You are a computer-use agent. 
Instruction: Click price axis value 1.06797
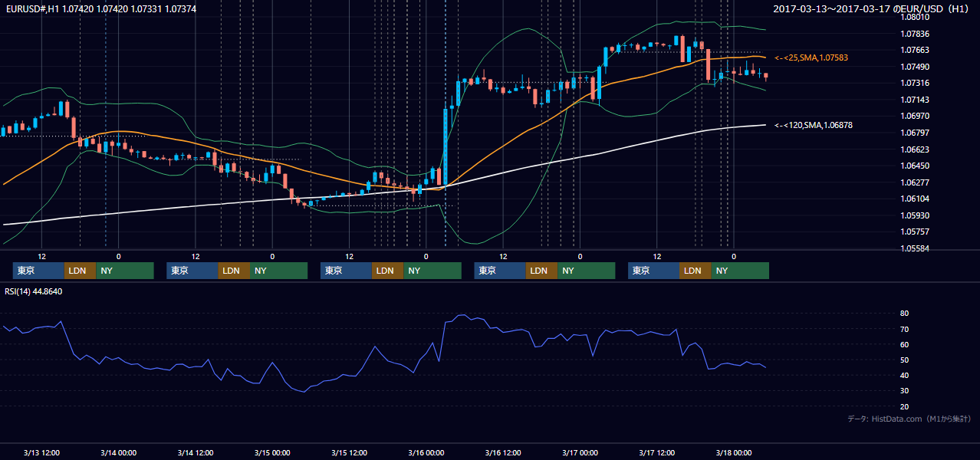915,133
